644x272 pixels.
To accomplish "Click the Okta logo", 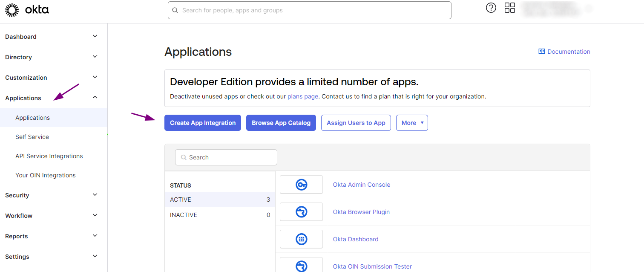I will tap(27, 10).
